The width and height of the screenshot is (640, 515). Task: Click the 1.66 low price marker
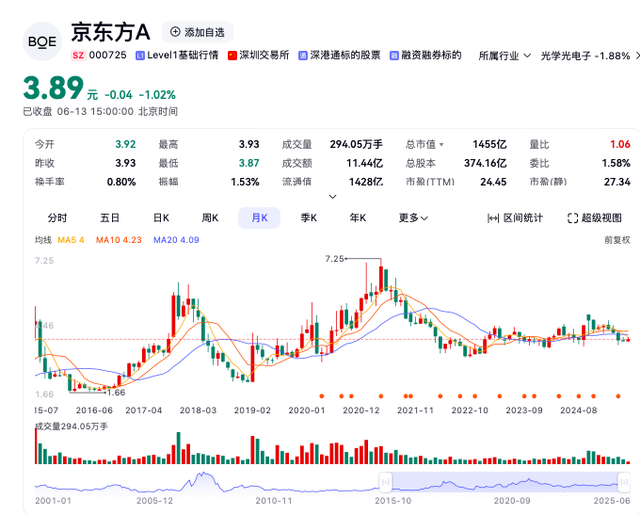click(x=116, y=393)
